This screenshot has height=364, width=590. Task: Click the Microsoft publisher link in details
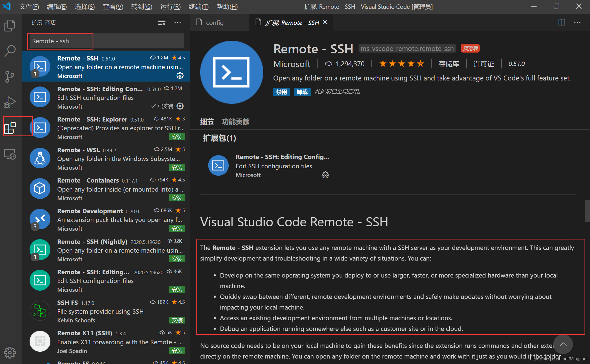292,64
